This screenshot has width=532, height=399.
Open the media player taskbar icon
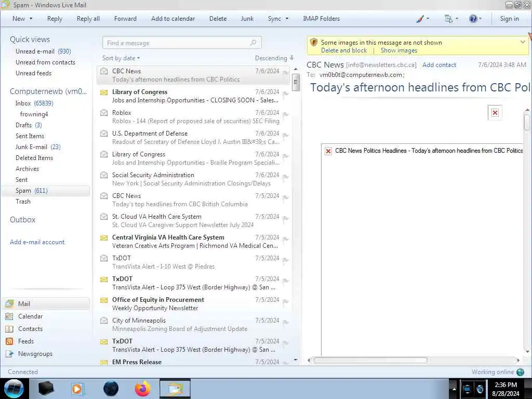coord(77,389)
